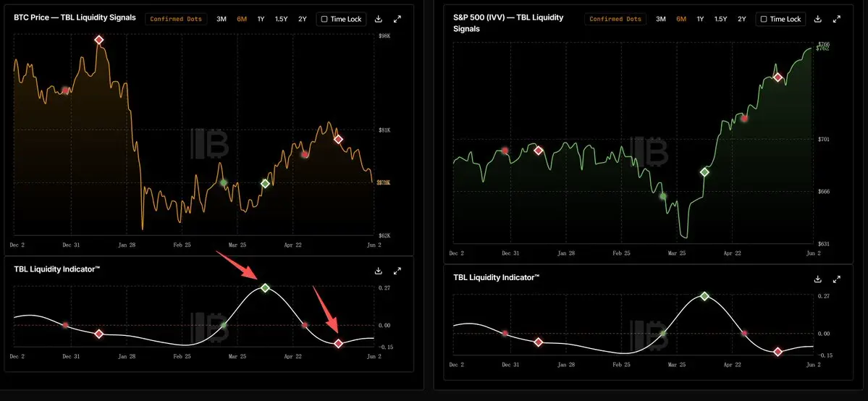Click BTC Price — TBL Liquidity Signals title

[x=75, y=17]
